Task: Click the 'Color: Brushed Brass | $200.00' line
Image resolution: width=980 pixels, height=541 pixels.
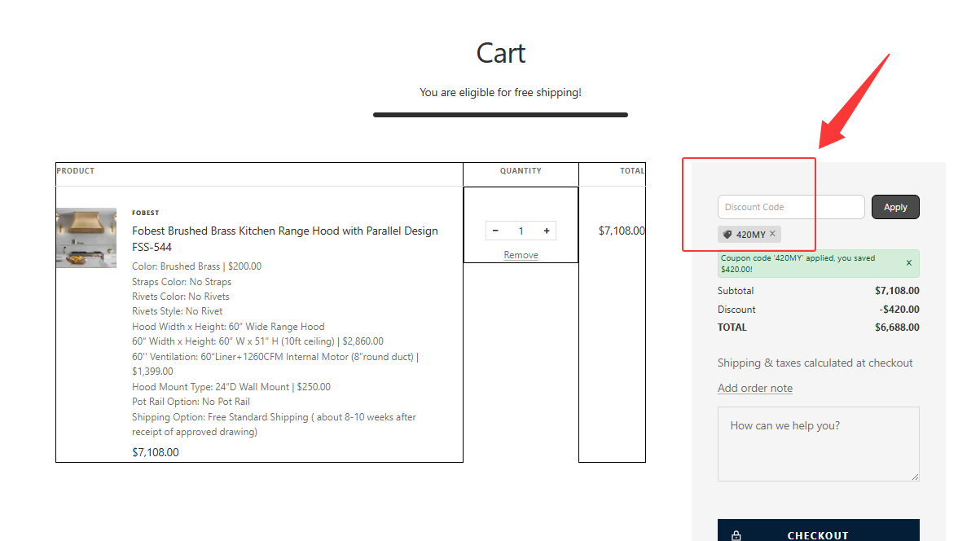Action: pyautogui.click(x=196, y=266)
